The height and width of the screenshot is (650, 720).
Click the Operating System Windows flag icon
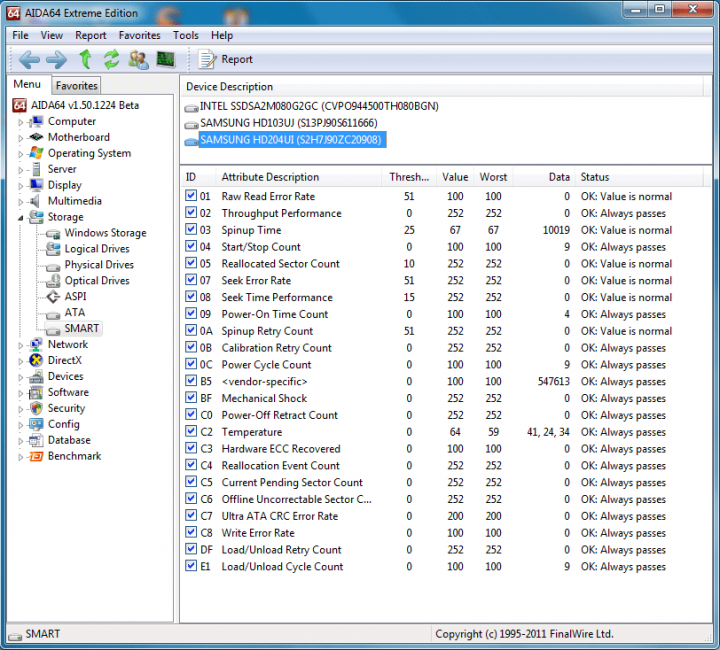36,153
